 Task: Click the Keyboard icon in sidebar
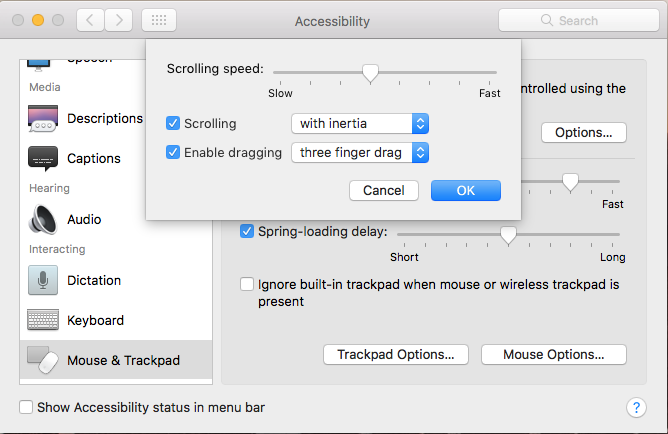[x=43, y=321]
